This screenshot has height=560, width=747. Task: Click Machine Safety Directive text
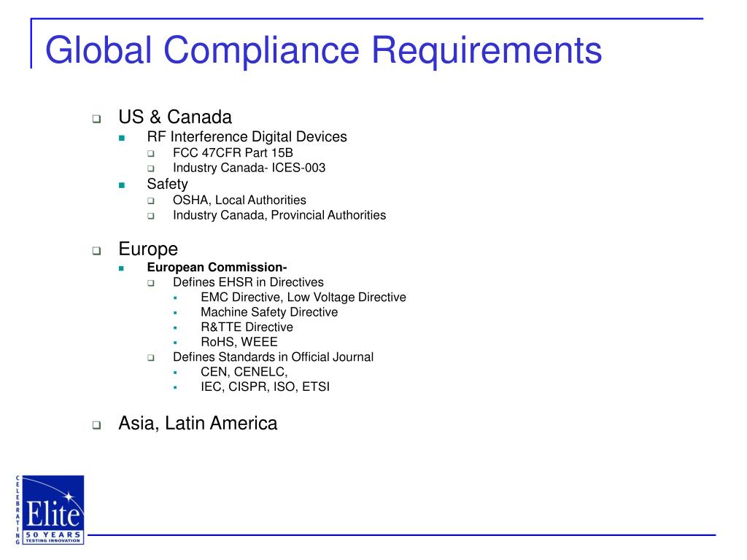pos(269,312)
